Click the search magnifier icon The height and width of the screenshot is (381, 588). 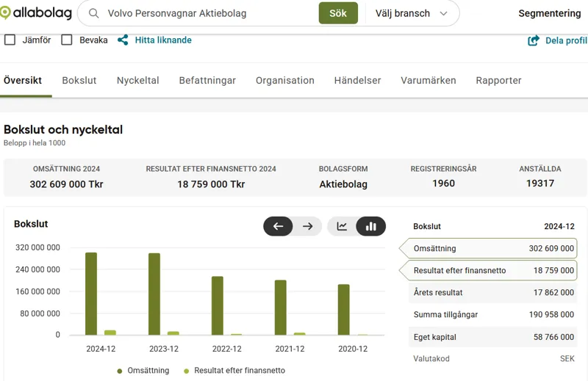pyautogui.click(x=93, y=13)
